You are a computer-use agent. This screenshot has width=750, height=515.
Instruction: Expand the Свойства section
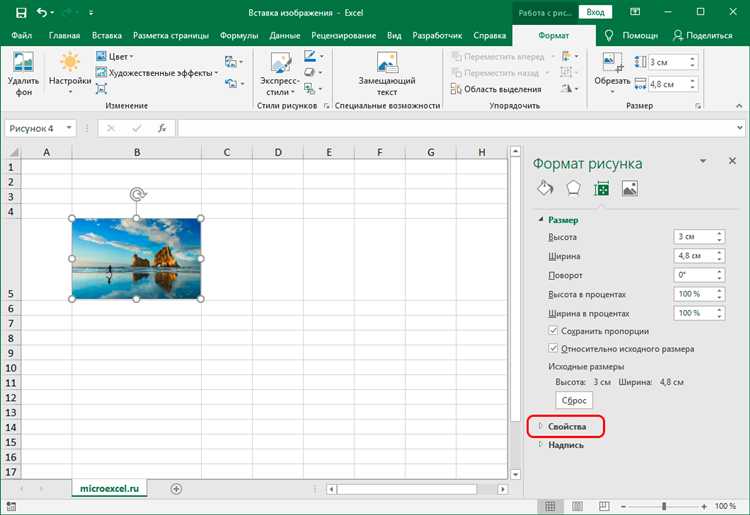(x=566, y=427)
